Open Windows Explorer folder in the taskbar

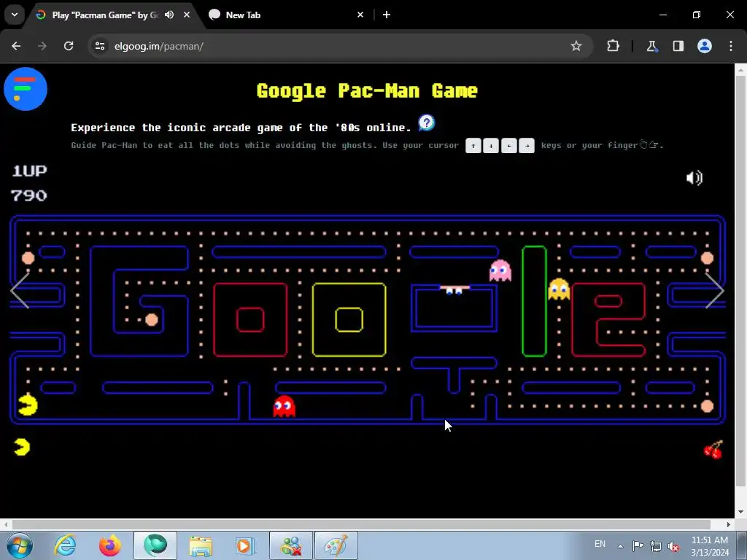(201, 545)
